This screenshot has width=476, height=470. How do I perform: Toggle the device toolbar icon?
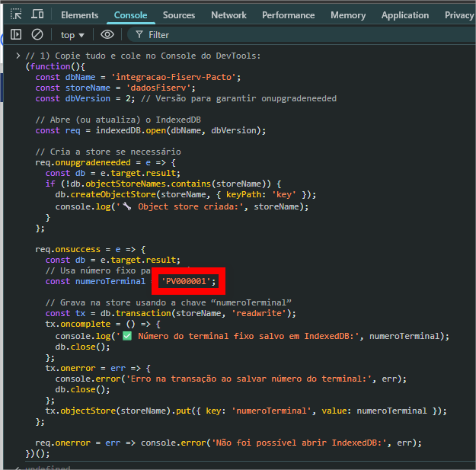click(37, 14)
